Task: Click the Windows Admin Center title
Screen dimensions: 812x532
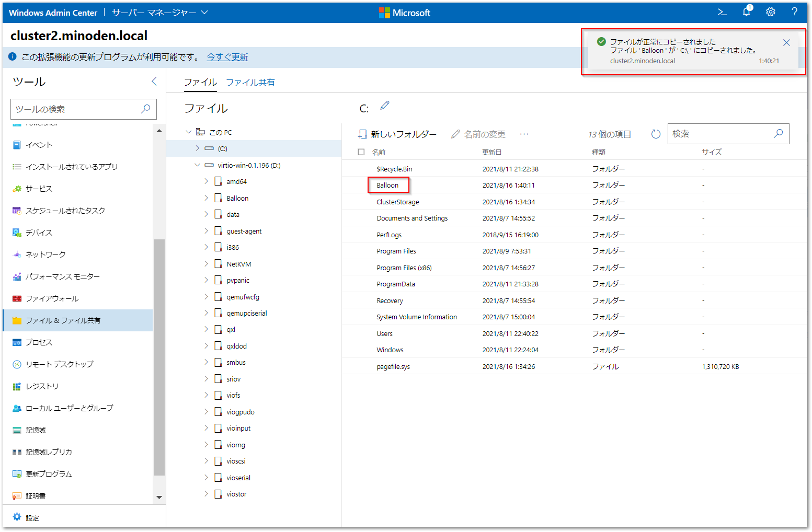Action: pyautogui.click(x=53, y=13)
